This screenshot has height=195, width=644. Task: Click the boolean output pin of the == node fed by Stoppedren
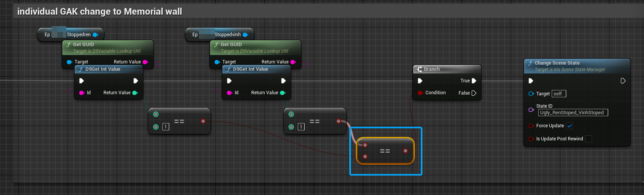pyautogui.click(x=203, y=121)
